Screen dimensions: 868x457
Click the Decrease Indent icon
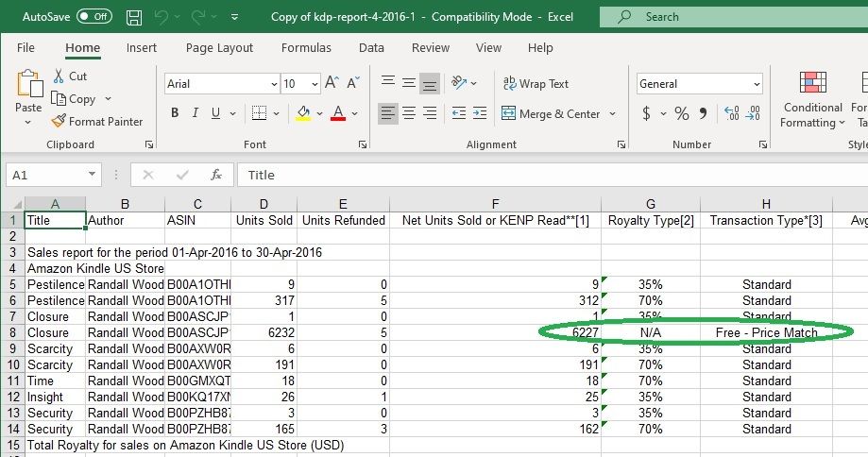pos(459,113)
